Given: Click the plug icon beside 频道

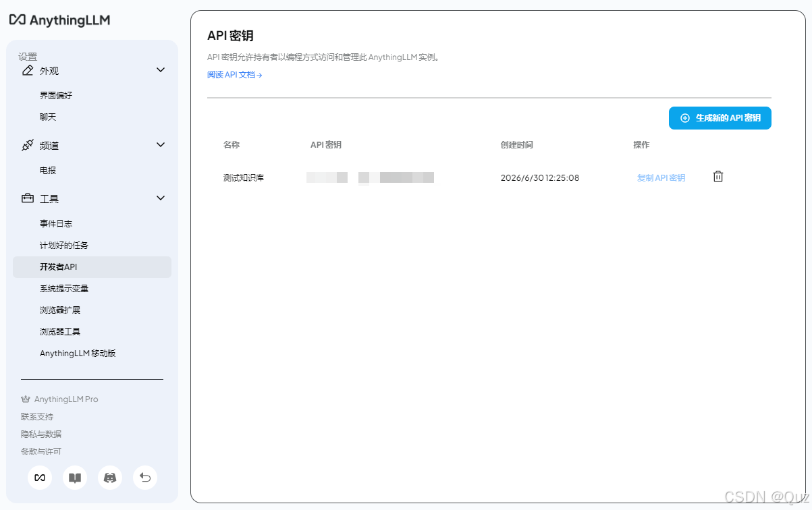Looking at the screenshot, I should (28, 145).
